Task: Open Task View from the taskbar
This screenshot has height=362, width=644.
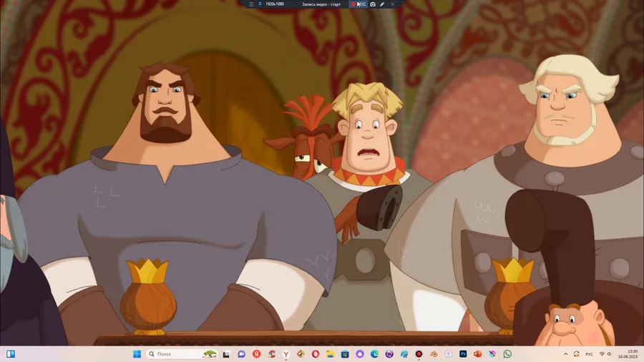Action: pyautogui.click(x=226, y=354)
